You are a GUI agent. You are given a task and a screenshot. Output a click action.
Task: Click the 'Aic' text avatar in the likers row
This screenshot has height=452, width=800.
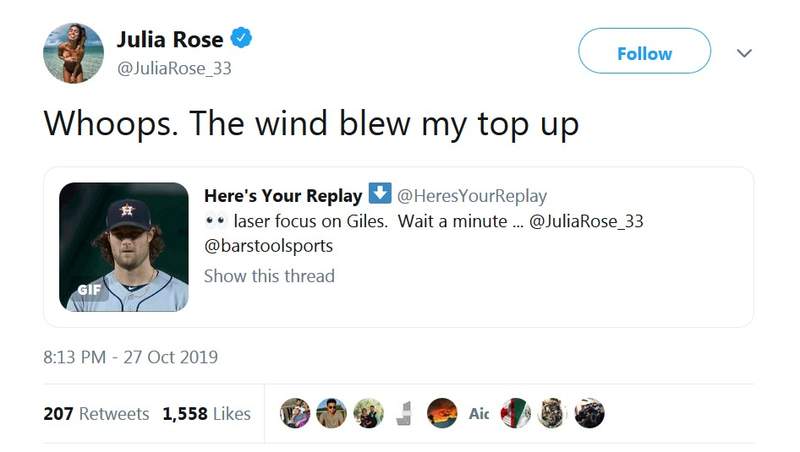(479, 413)
